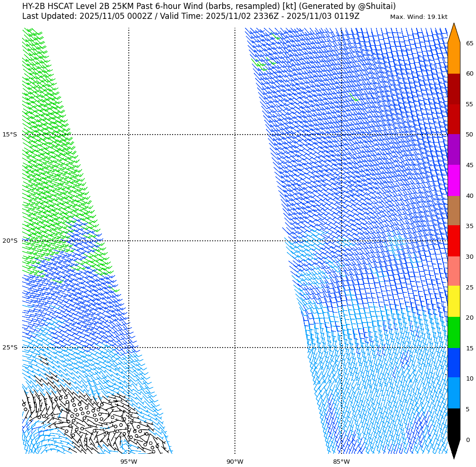Viewport: 476px width, 467px height.
Task: Click the Max. Wind 19.1kt text
Action: point(418,17)
